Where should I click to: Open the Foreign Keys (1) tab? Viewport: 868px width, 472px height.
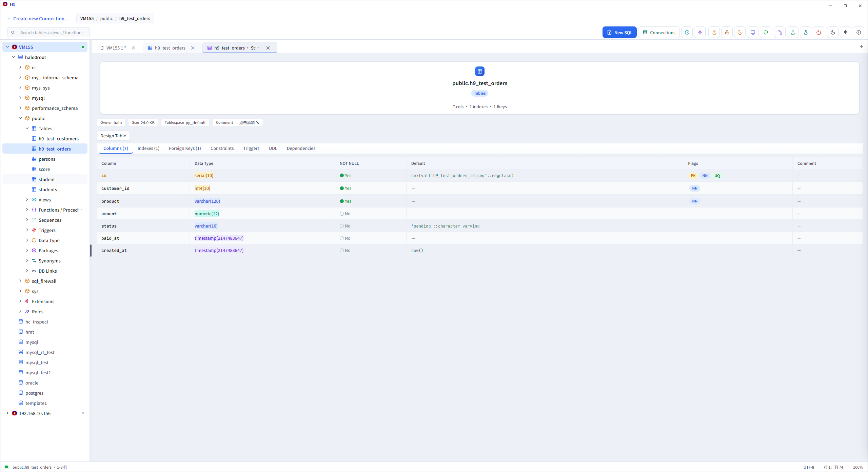(x=185, y=149)
